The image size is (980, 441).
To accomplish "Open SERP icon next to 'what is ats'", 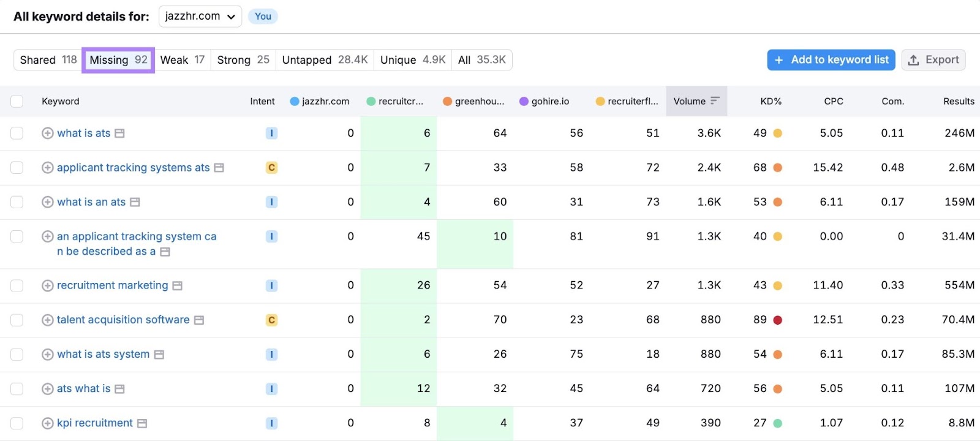I will pyautogui.click(x=119, y=134).
